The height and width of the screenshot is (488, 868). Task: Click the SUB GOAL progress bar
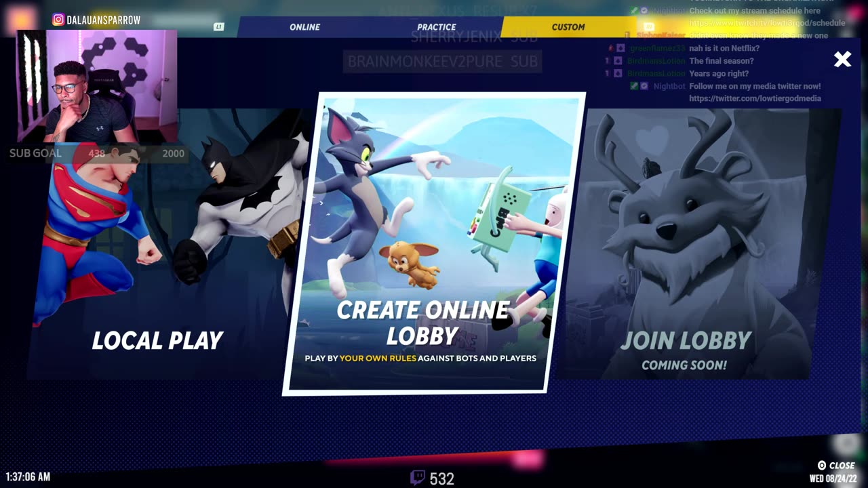tap(97, 153)
